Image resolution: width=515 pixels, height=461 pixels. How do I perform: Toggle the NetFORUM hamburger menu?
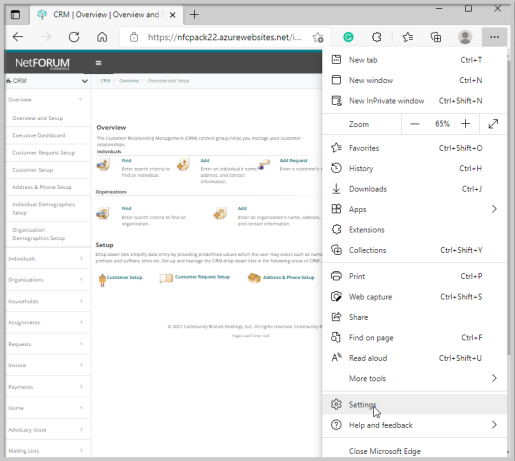tap(98, 63)
